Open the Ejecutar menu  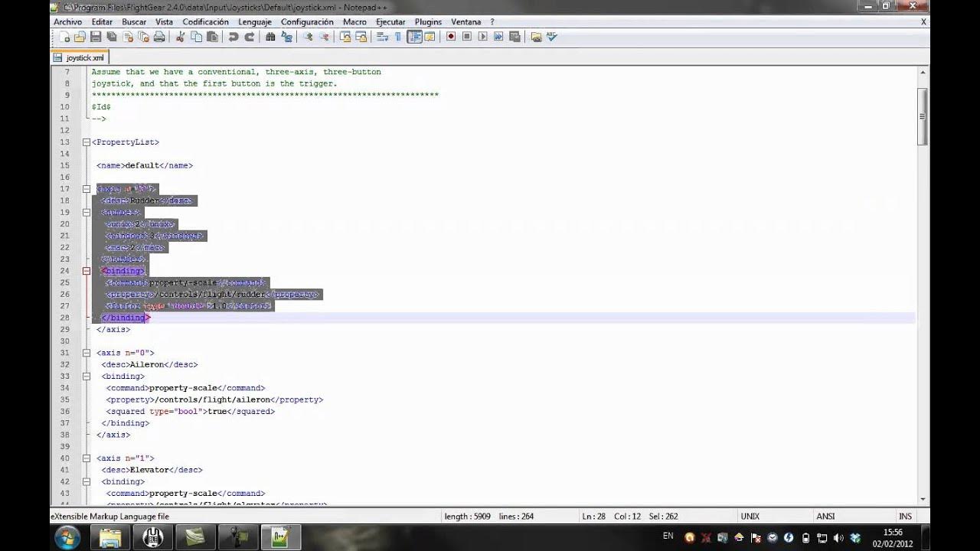coord(390,22)
